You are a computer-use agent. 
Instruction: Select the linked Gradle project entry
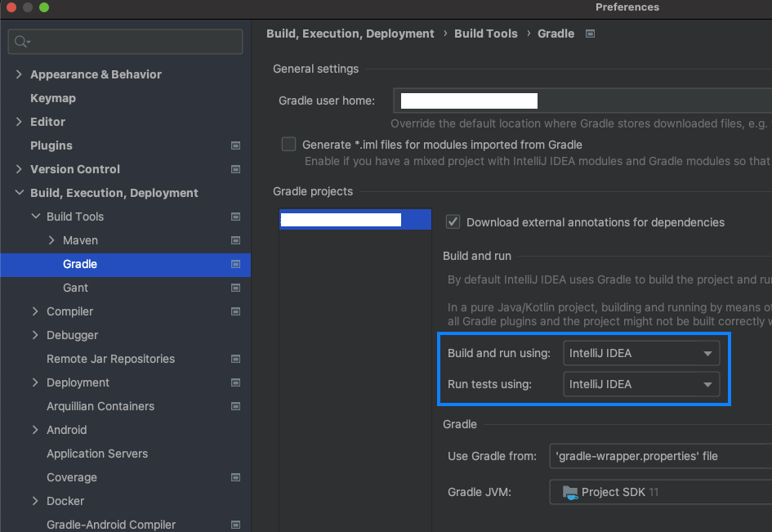click(355, 220)
